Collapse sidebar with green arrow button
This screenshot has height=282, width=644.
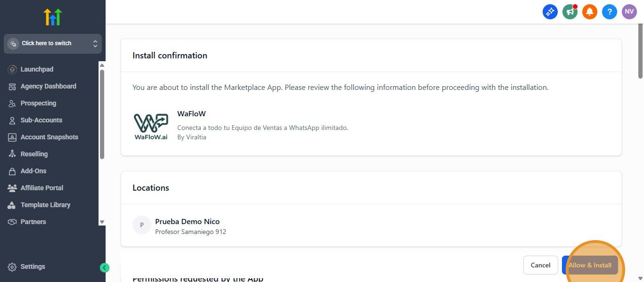[x=105, y=268]
